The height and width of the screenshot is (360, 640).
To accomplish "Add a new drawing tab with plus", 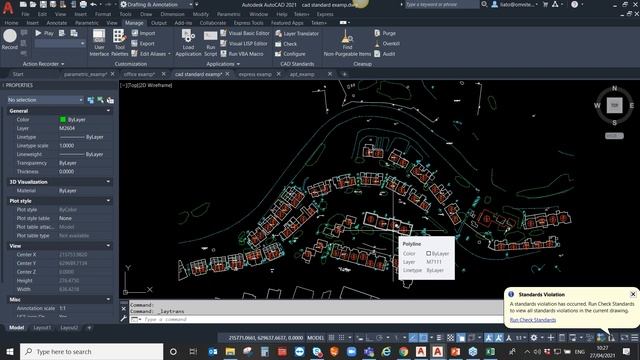I will pyautogui.click(x=344, y=74).
